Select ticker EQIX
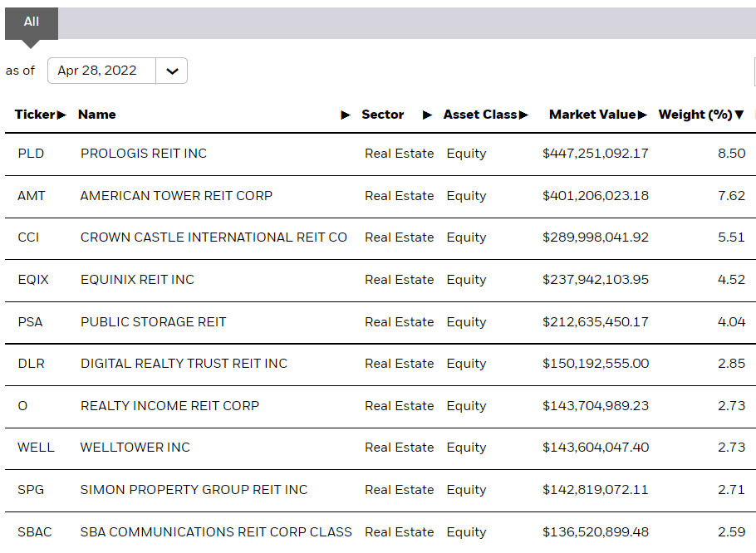Screen dimensions: 756x553 point(33,280)
